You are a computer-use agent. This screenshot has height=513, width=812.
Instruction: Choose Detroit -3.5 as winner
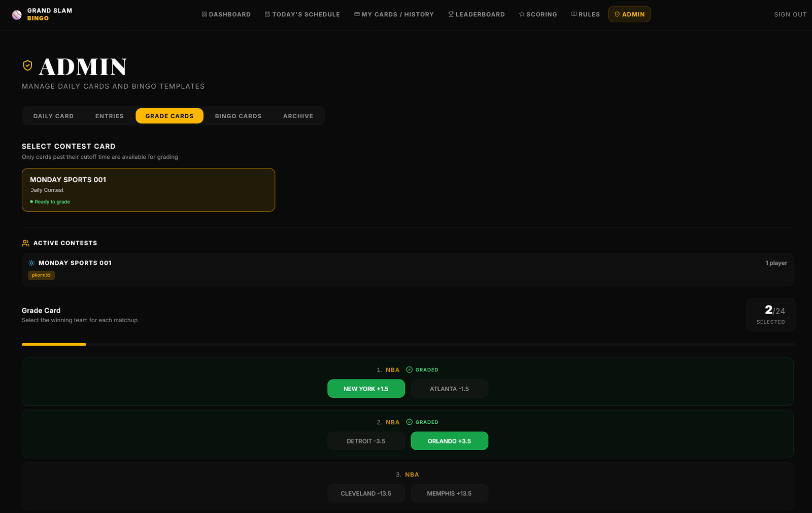coord(366,441)
